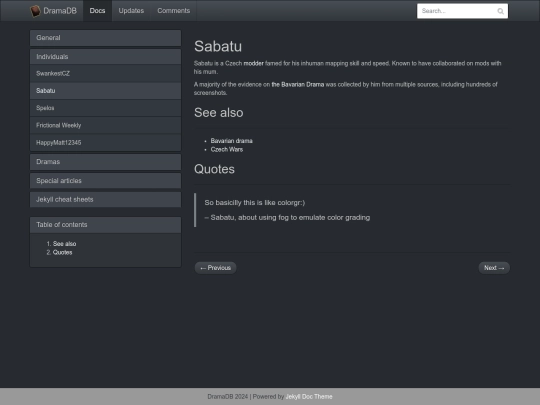Jump to See also in table of contents

[x=64, y=244]
